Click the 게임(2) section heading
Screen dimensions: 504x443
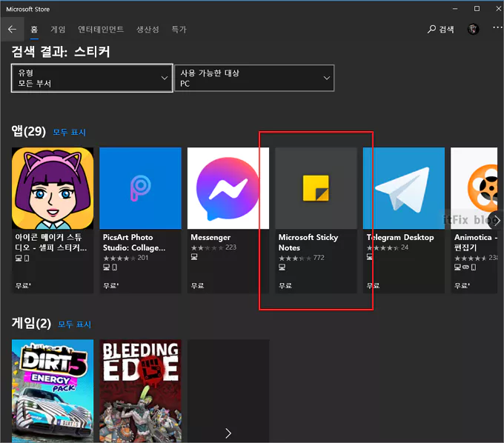click(31, 323)
